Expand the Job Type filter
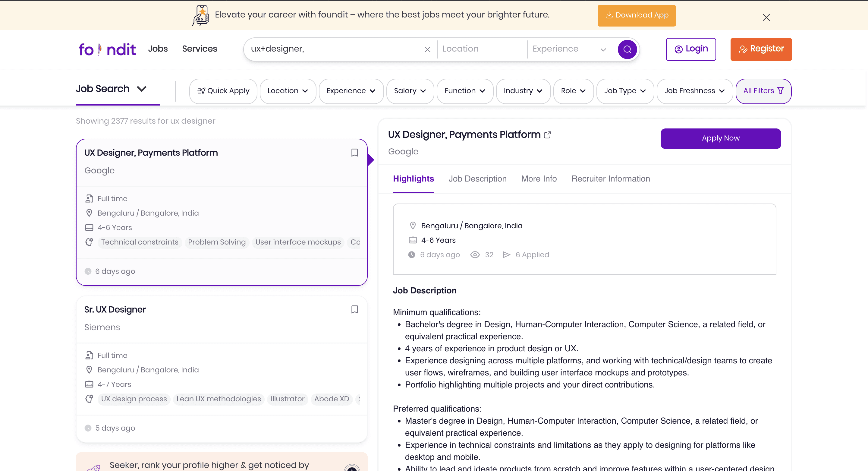 625,91
